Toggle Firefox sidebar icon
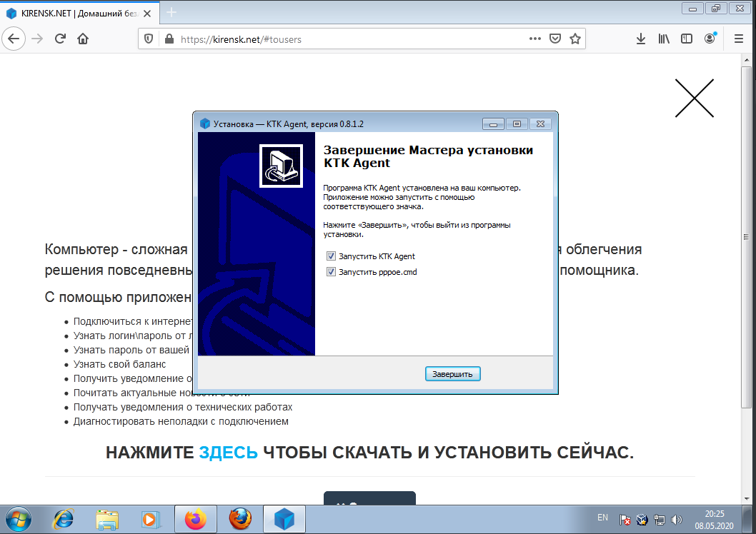 687,39
